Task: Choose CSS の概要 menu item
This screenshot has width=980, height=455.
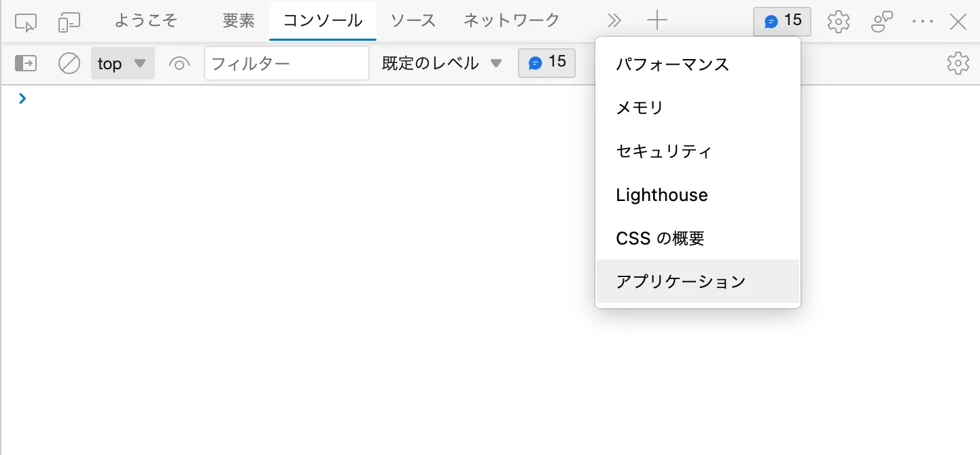Action: (698, 238)
